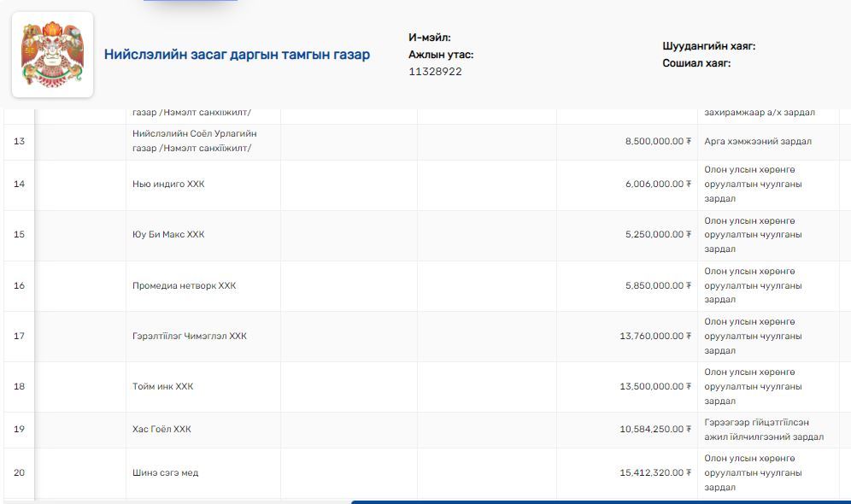Click the amount 8,500,000.00 ₮

point(657,142)
